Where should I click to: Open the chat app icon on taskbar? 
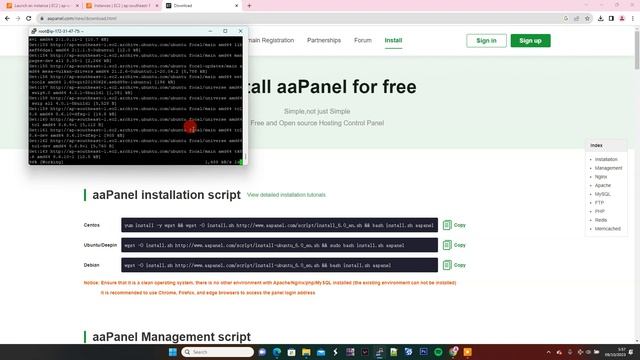(x=262, y=352)
